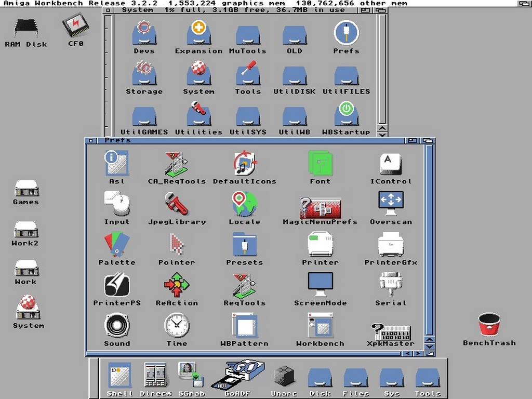Open the UtilWB drawer

[x=295, y=116]
